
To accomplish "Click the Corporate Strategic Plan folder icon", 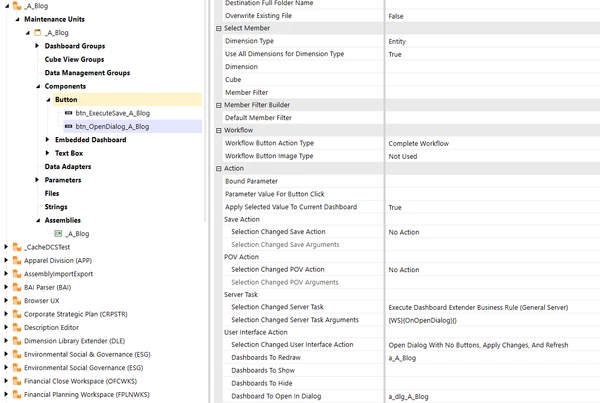I will (x=17, y=314).
